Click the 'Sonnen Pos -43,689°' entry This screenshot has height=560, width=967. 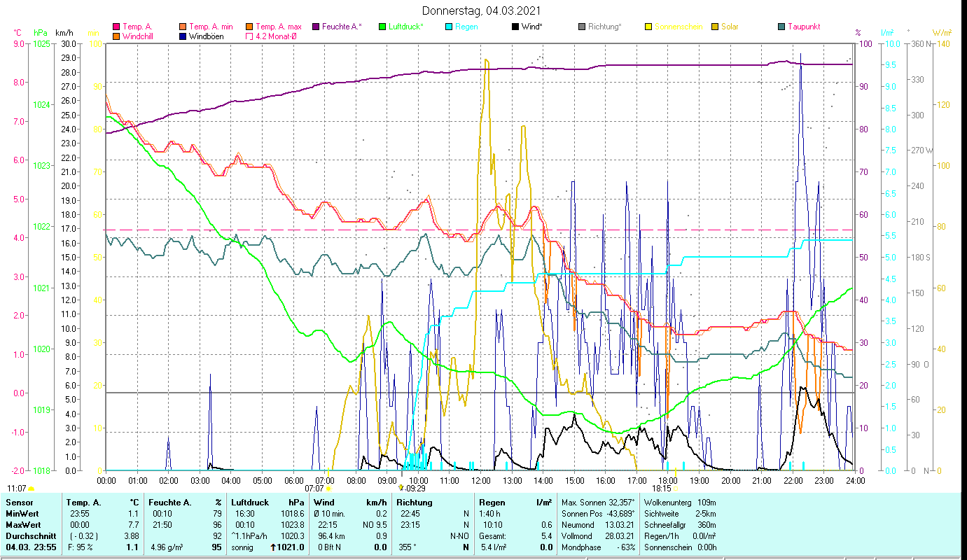[599, 514]
